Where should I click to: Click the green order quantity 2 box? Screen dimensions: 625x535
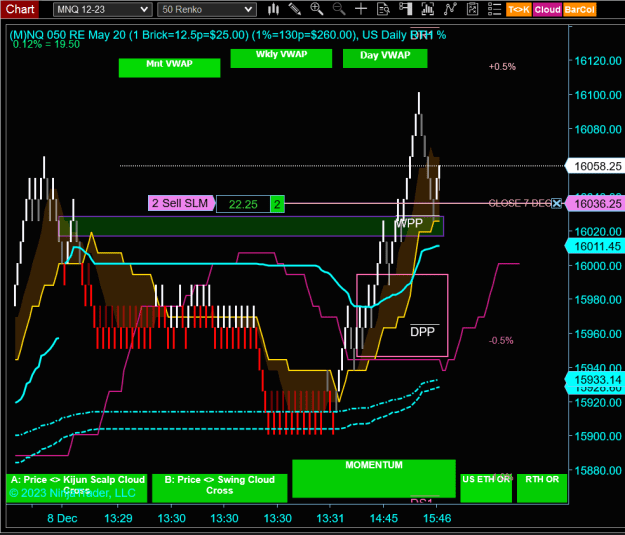coord(277,204)
